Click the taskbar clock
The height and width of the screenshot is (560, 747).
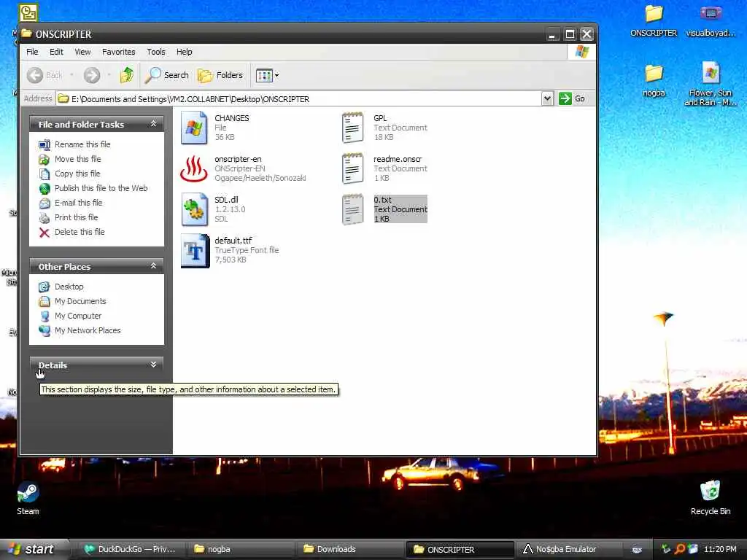(x=720, y=549)
